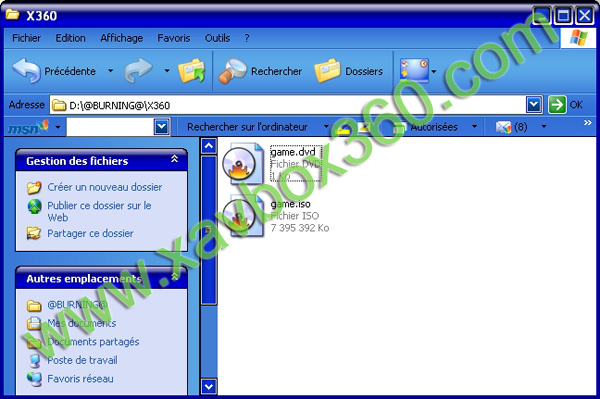Click the green OK go button
600x399 pixels.
[557, 105]
